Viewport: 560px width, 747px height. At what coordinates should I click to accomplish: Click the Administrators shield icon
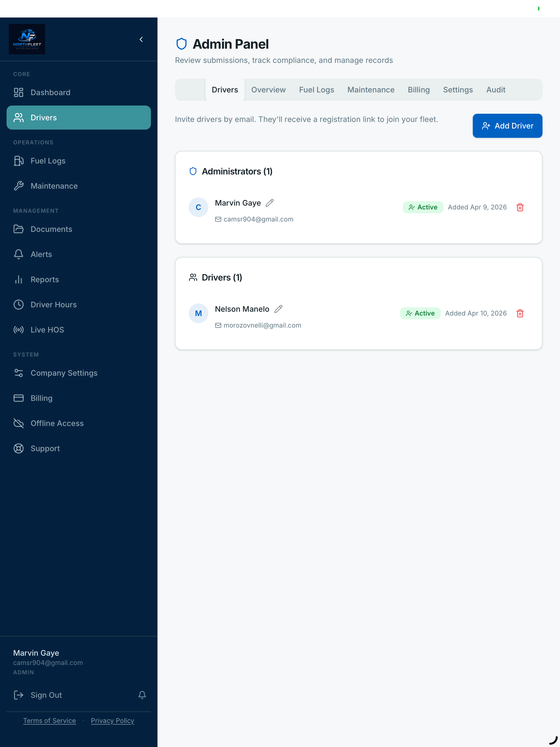[193, 171]
